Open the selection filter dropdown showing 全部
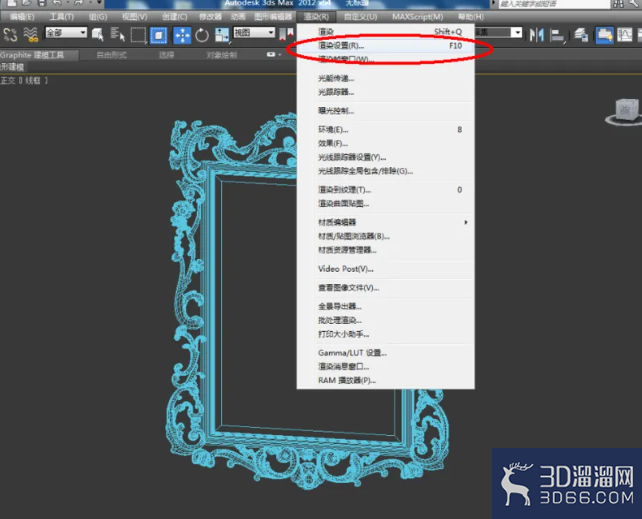Image resolution: width=642 pixels, height=519 pixels. pyautogui.click(x=66, y=32)
